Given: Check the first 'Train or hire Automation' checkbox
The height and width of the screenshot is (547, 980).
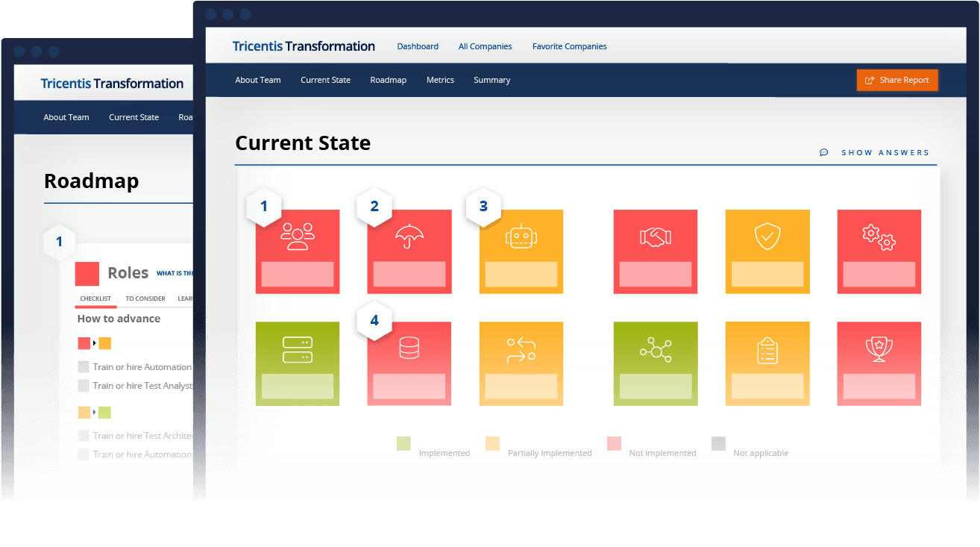Looking at the screenshot, I should (84, 367).
